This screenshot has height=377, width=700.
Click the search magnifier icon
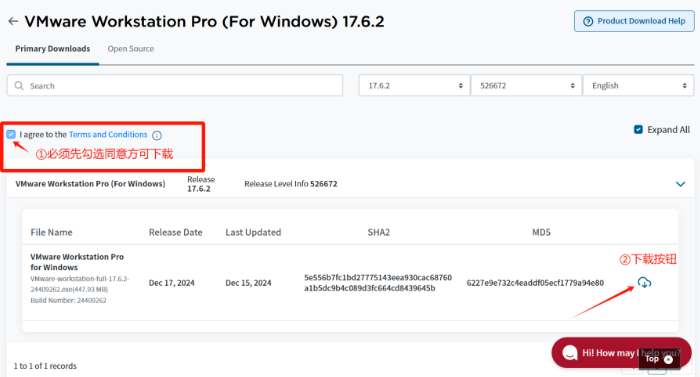[x=19, y=85]
